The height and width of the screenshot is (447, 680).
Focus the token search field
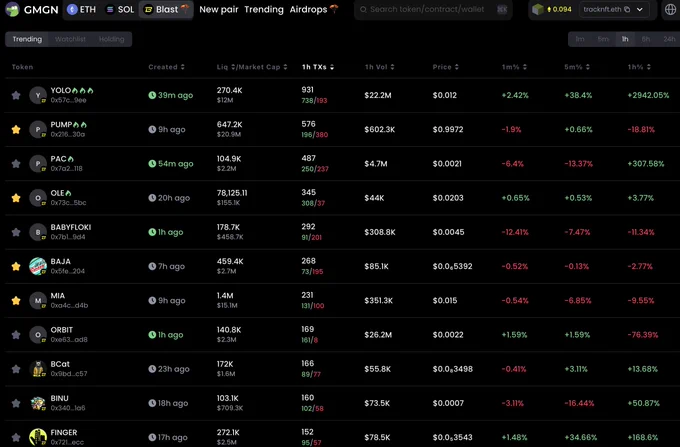pyautogui.click(x=433, y=9)
